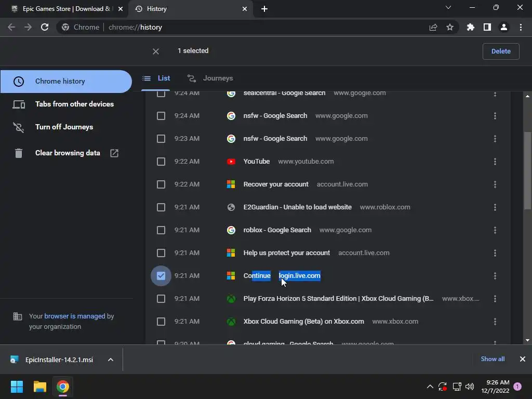Viewport: 532px width, 399px height.
Task: Select roblox Google Search checkbox
Action: click(x=161, y=230)
